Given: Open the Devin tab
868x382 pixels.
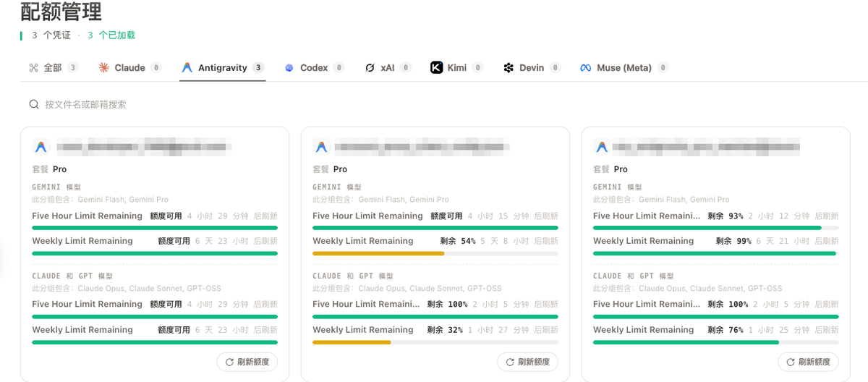Looking at the screenshot, I should 532,68.
